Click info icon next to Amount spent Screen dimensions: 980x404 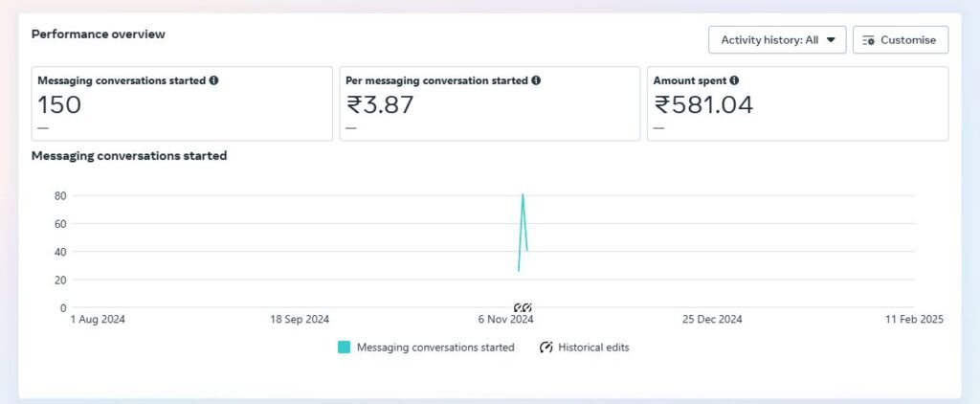pyautogui.click(x=734, y=80)
